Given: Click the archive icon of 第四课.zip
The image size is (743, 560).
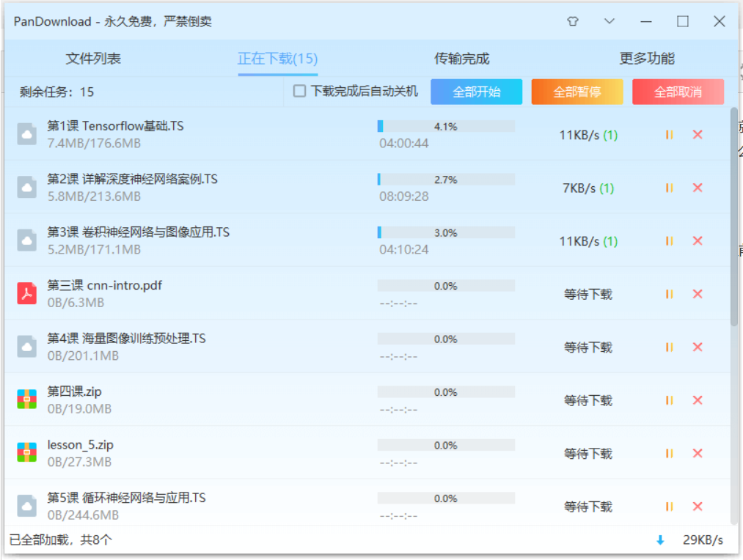Looking at the screenshot, I should tap(27, 399).
